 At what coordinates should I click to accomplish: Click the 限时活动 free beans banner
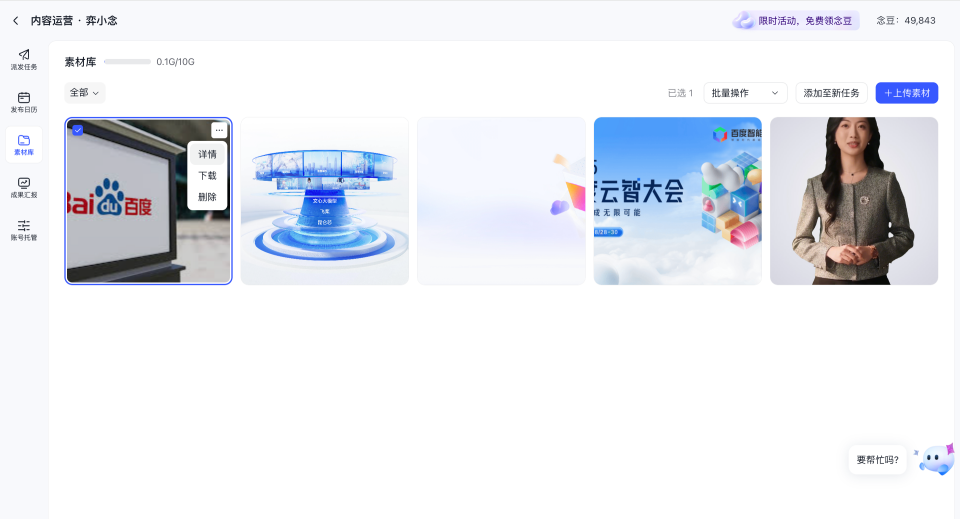point(796,20)
